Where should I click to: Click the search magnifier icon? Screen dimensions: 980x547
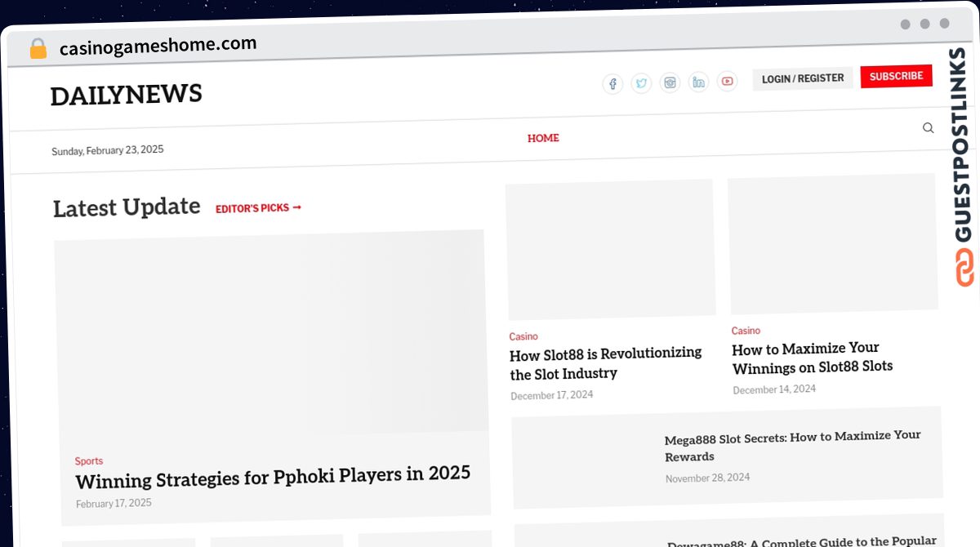point(928,127)
